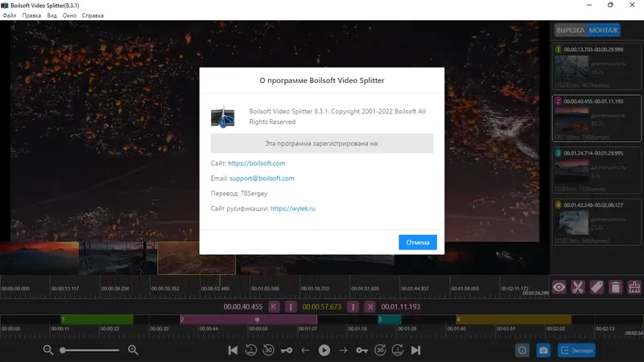Open the Правка menu
The height and width of the screenshot is (362, 644).
point(31,15)
